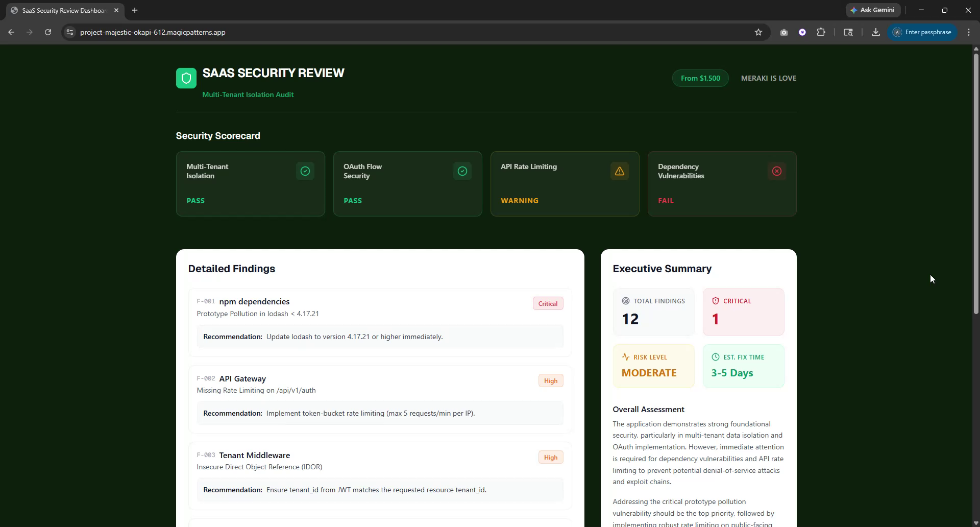Open the Extensions puzzle piece menu

point(821,32)
